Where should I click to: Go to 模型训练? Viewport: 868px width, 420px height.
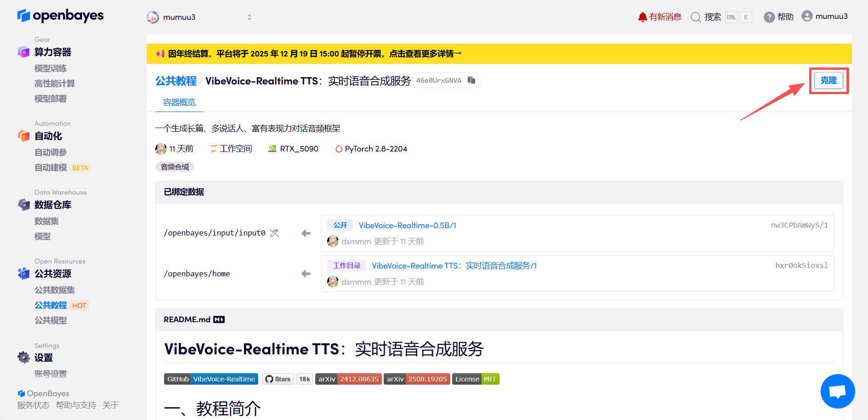tap(51, 68)
